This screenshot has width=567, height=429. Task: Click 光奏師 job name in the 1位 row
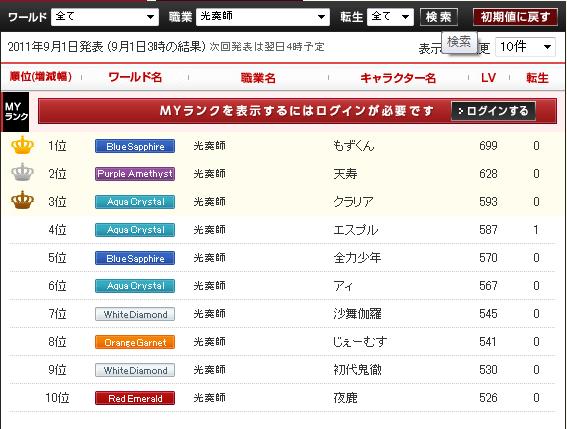[x=209, y=145]
